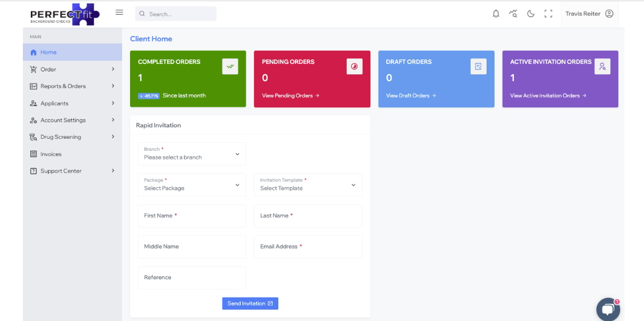Enter fullscreen mode icon
The image size is (644, 321).
(x=548, y=14)
